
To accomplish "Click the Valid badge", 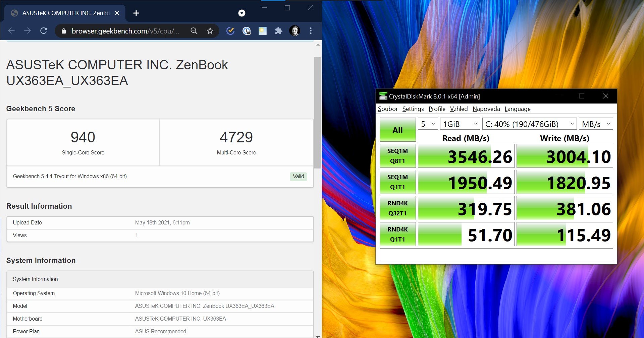I will 298,177.
